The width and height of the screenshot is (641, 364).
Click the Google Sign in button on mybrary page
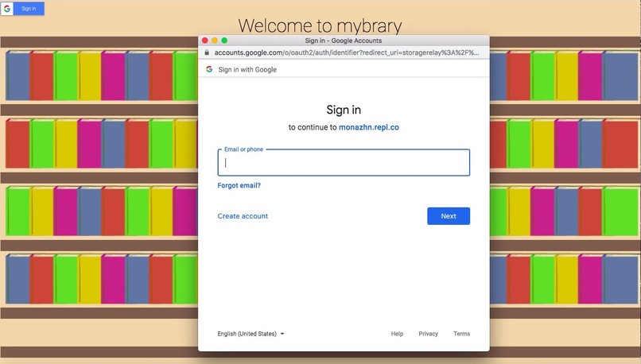tap(22, 8)
